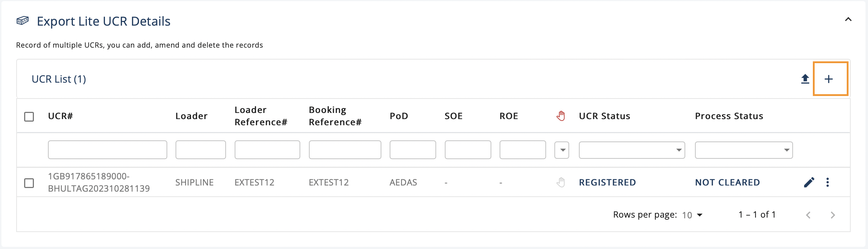Click the UCR# filter input field

pos(107,150)
